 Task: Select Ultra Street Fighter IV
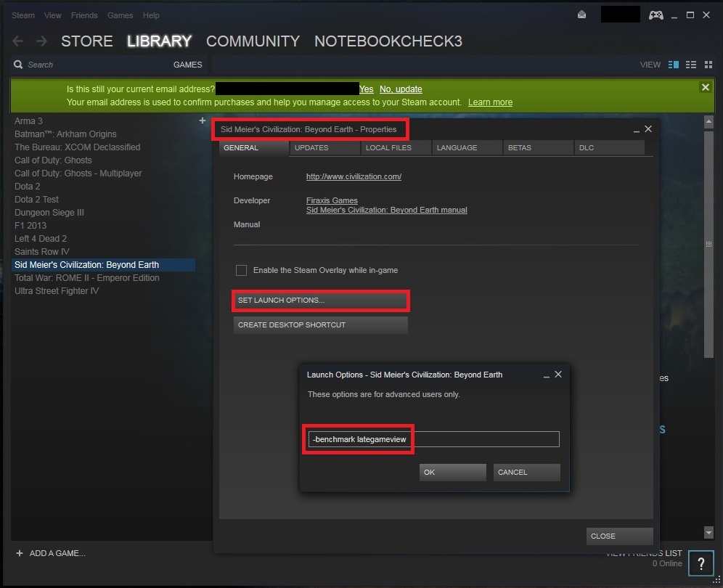[x=57, y=291]
